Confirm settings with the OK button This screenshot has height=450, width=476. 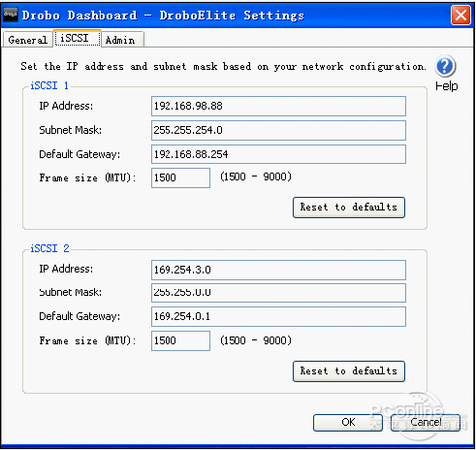pyautogui.click(x=348, y=423)
